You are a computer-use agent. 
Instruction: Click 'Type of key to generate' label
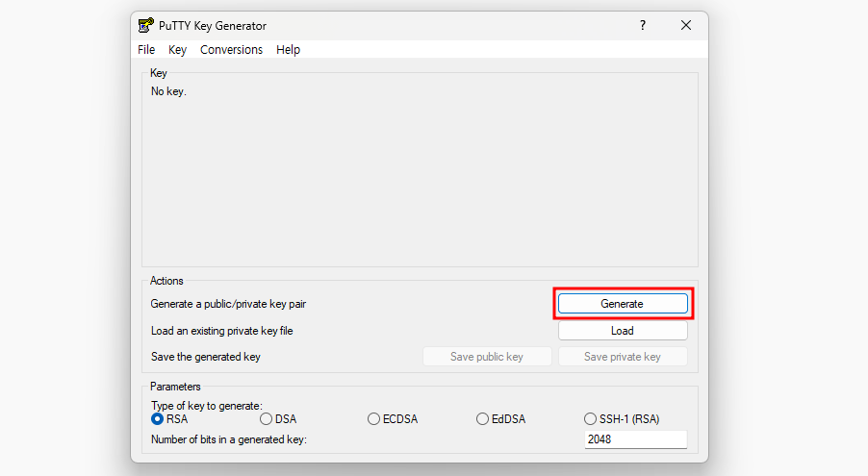tap(207, 406)
